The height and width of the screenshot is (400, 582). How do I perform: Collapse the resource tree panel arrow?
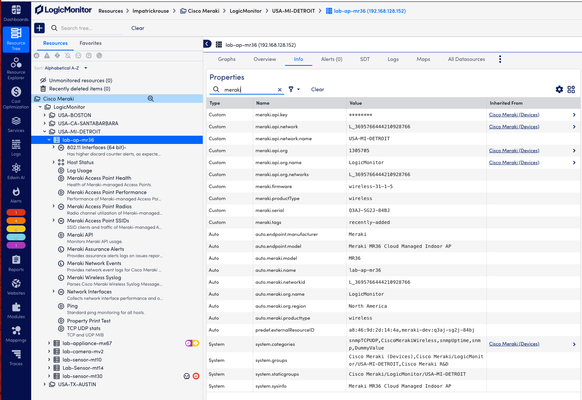click(x=207, y=44)
